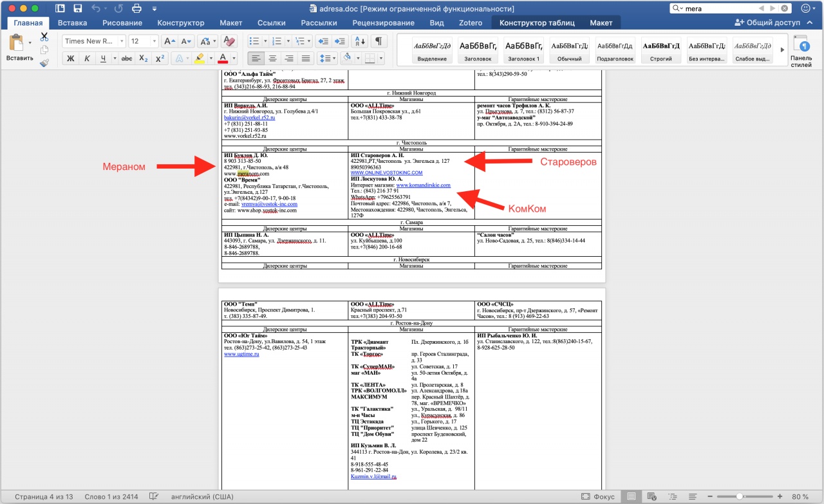
Task: Expand the highlight color dropdown arrow
Action: (x=211, y=59)
